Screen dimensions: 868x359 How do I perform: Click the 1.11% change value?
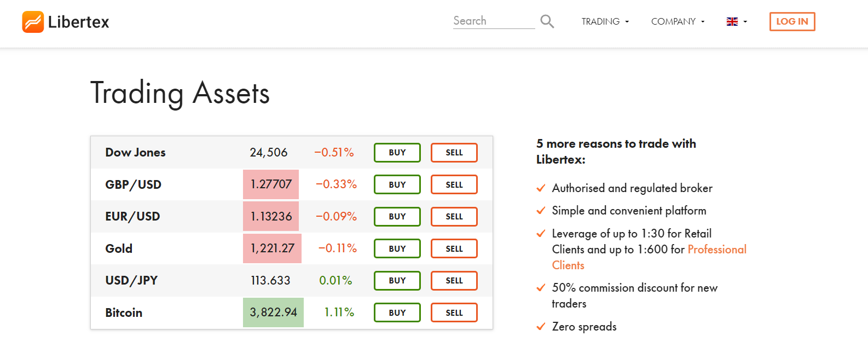point(339,312)
